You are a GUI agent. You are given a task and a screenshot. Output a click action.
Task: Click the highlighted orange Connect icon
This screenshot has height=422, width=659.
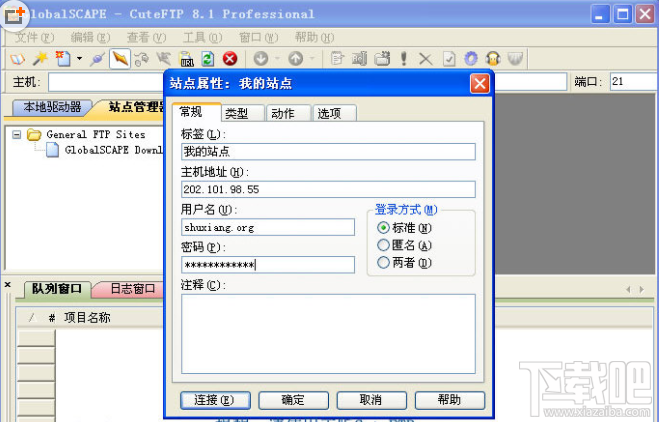120,59
